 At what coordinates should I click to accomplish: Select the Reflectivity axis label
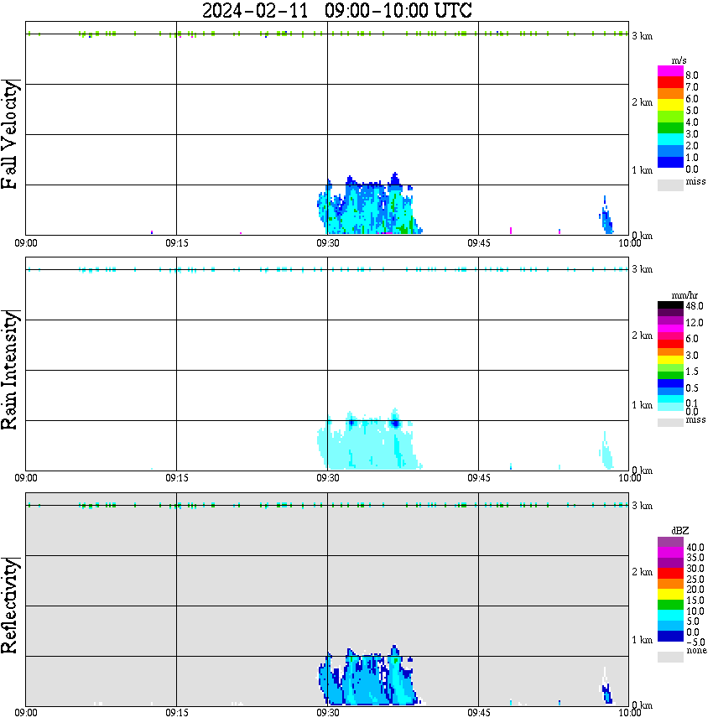pyautogui.click(x=10, y=606)
